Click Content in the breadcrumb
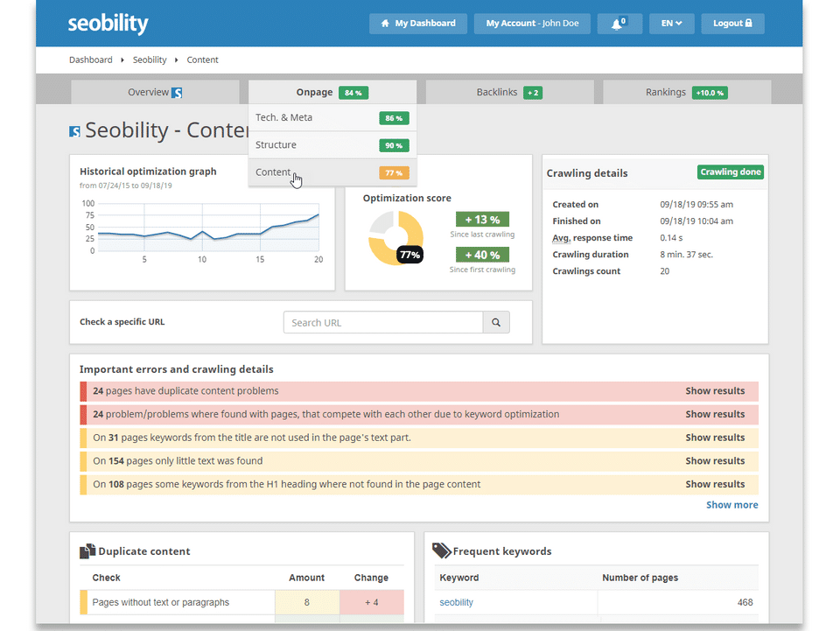 point(202,60)
